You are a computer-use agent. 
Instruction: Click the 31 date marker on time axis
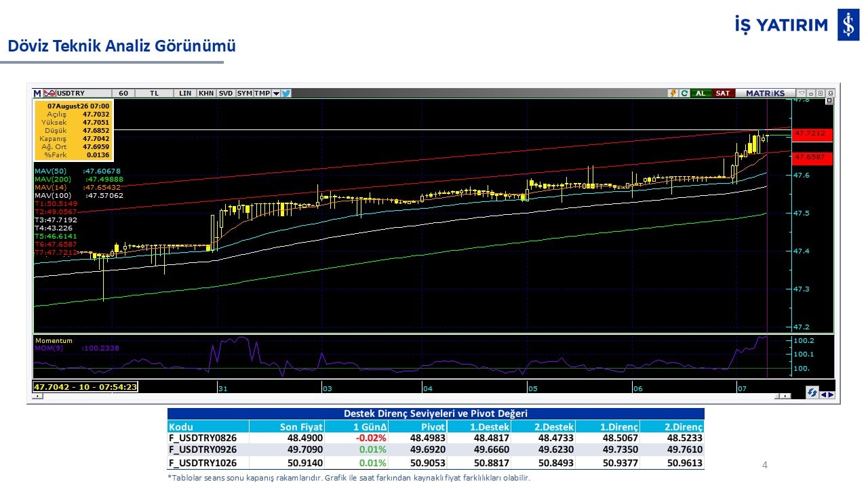click(x=222, y=388)
